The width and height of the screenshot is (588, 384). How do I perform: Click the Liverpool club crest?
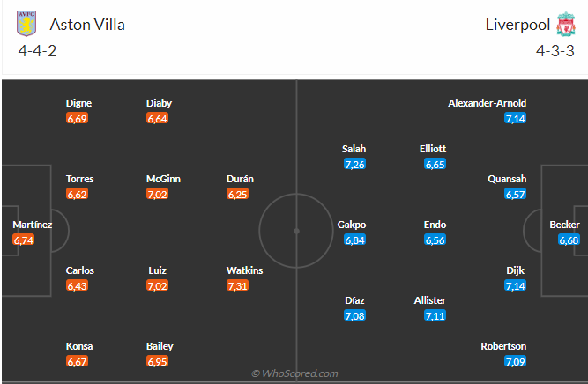pyautogui.click(x=565, y=25)
